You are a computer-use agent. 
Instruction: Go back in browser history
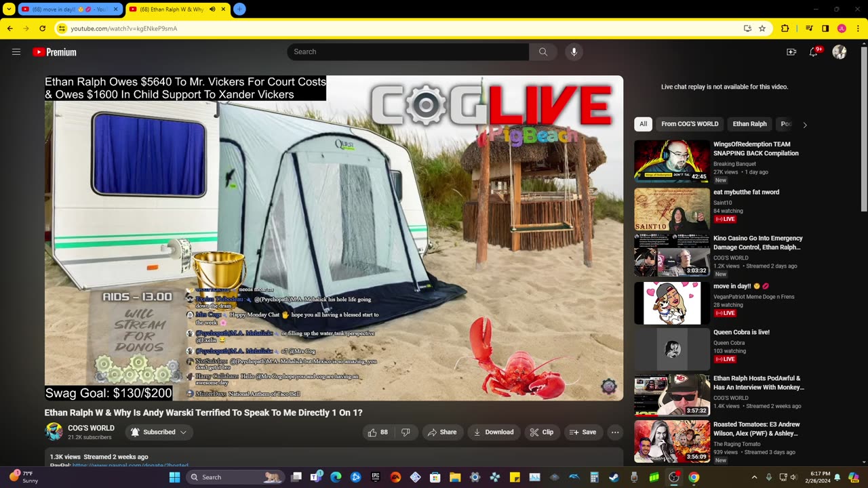10,28
